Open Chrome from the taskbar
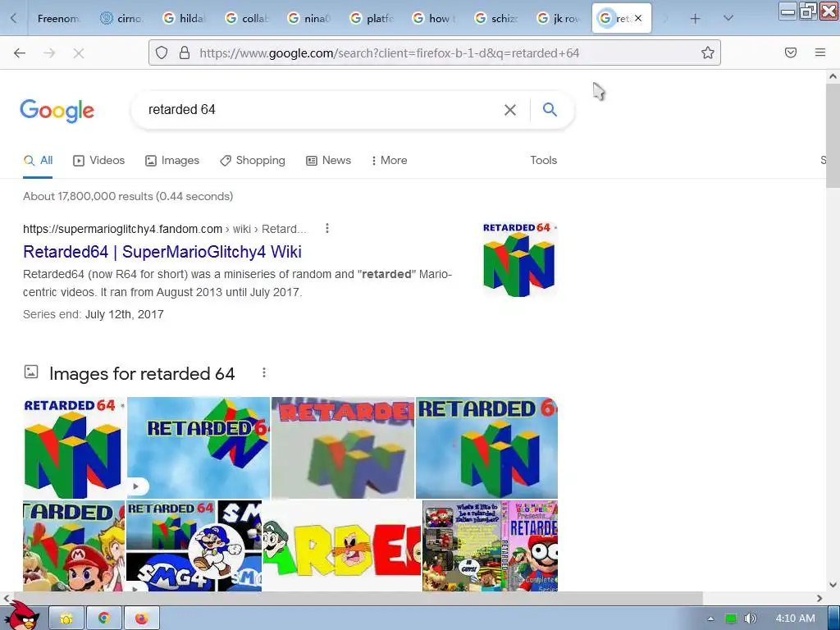 [104, 619]
